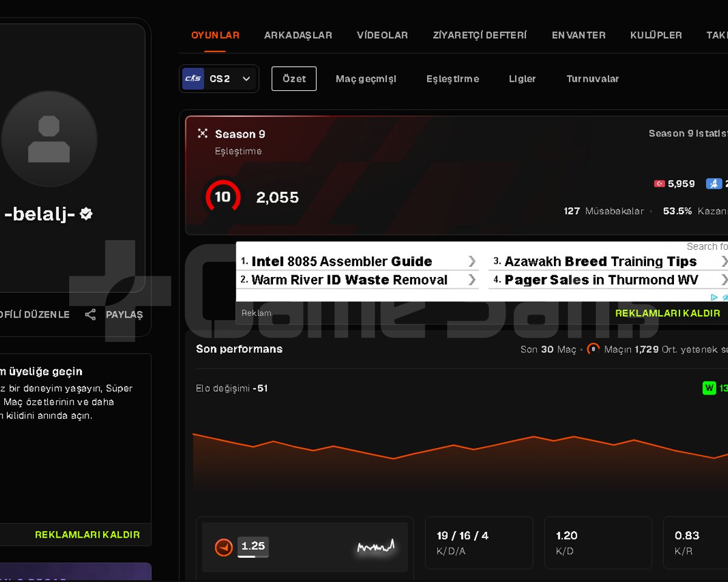This screenshot has height=582, width=728.
Task: Click the green W wins badge
Action: point(709,388)
